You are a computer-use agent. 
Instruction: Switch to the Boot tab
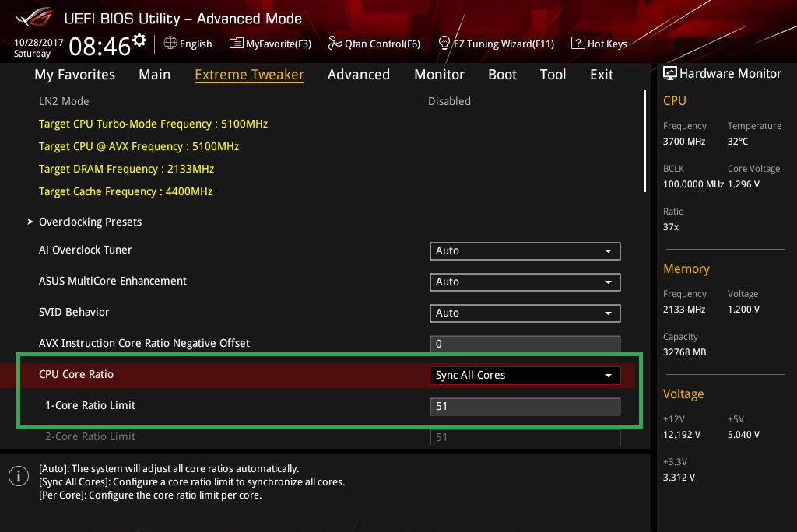tap(502, 75)
